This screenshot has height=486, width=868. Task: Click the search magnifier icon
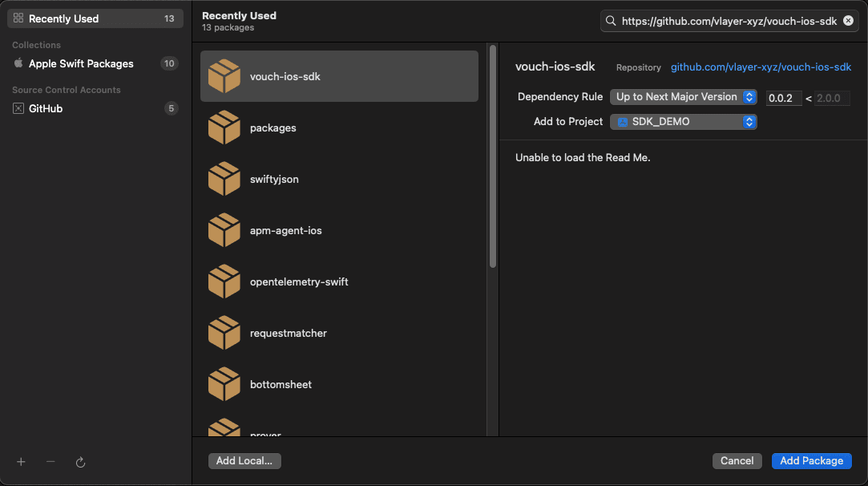tap(611, 21)
